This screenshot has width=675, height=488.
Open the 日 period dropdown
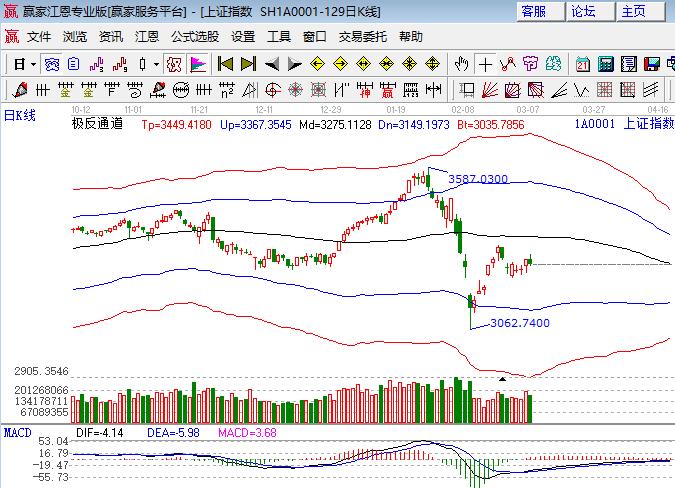(23, 64)
